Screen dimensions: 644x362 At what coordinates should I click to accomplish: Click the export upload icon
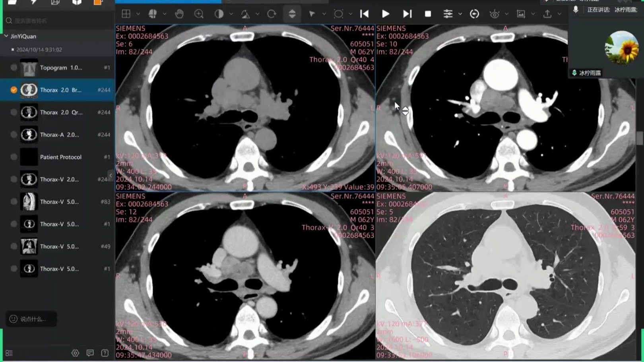547,14
